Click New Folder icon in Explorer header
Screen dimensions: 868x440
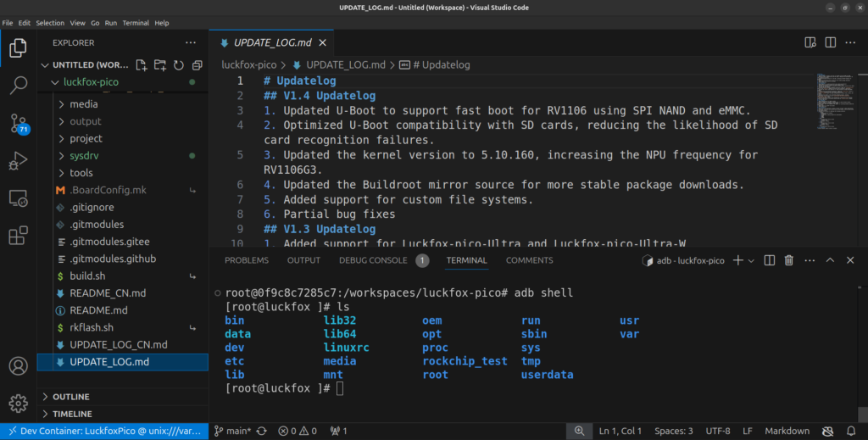[160, 64]
